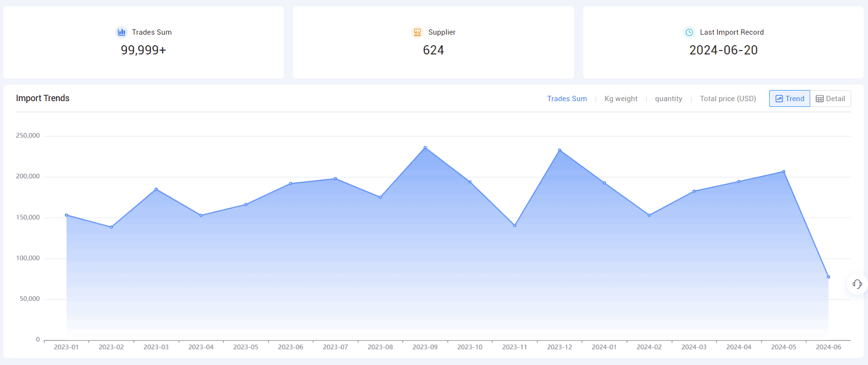Click the Trades Sum bar chart icon
The width and height of the screenshot is (868, 365).
(x=121, y=32)
